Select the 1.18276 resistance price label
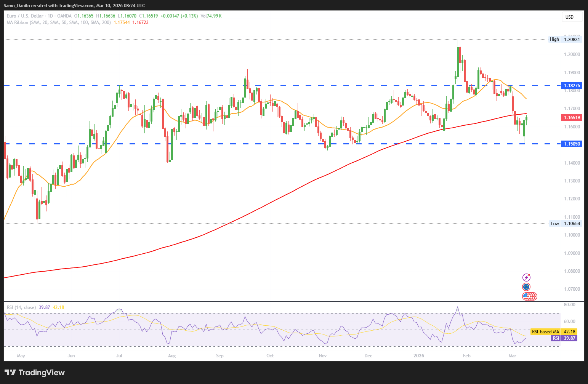This screenshot has width=588, height=384. (572, 86)
